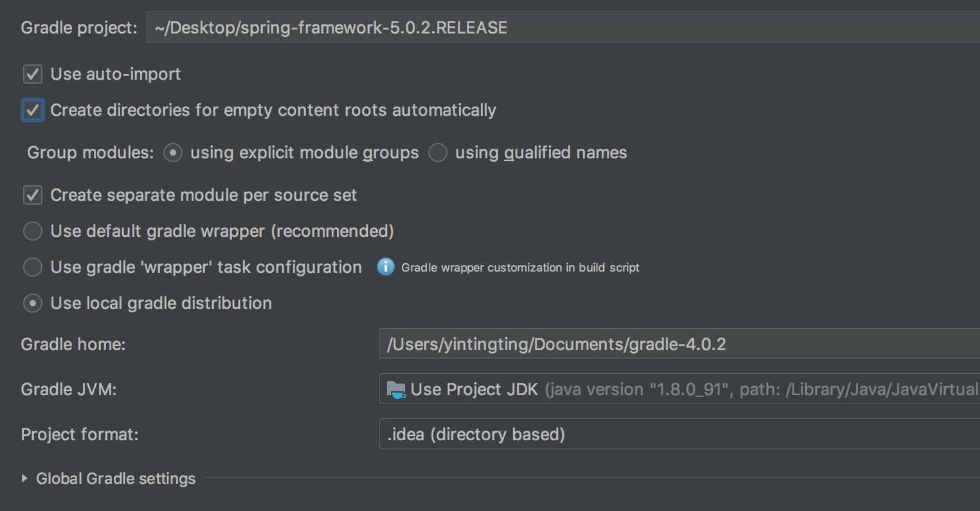
Task: Choose Use gradle 'wrapper' task configuration
Action: point(33,267)
